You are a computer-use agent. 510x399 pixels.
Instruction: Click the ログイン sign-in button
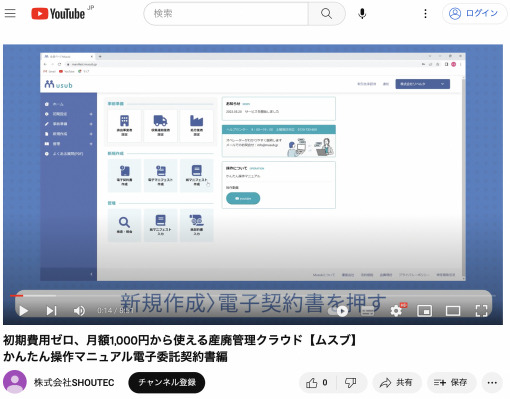tap(474, 14)
